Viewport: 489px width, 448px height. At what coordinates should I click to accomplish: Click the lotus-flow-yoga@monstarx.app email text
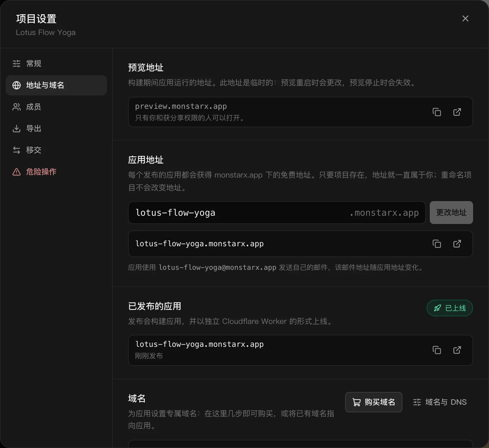(217, 267)
